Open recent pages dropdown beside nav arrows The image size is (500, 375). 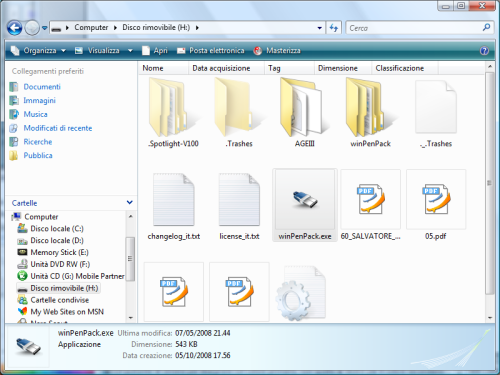[x=44, y=28]
